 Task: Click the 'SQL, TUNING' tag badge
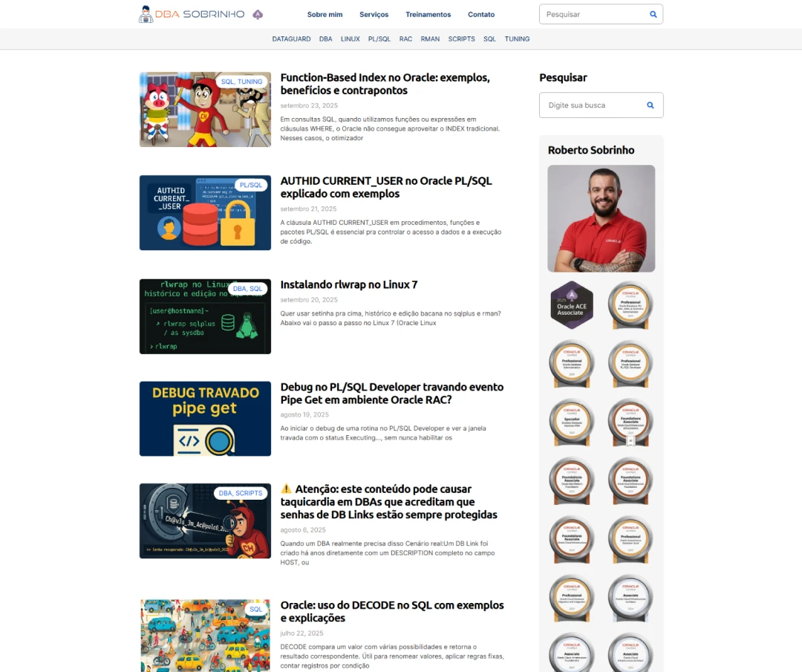(x=241, y=82)
